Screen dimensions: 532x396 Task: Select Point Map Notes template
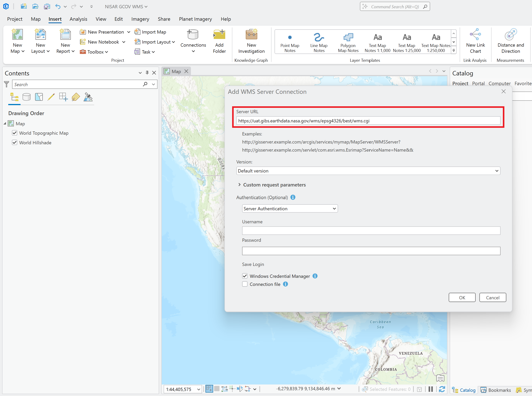pos(290,43)
